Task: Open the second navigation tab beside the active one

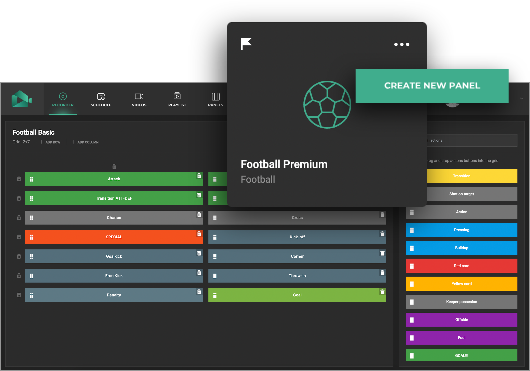Action: tap(101, 100)
